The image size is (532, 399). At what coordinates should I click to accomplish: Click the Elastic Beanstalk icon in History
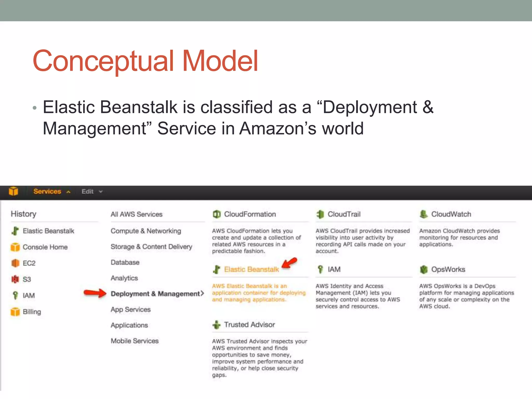[15, 231]
